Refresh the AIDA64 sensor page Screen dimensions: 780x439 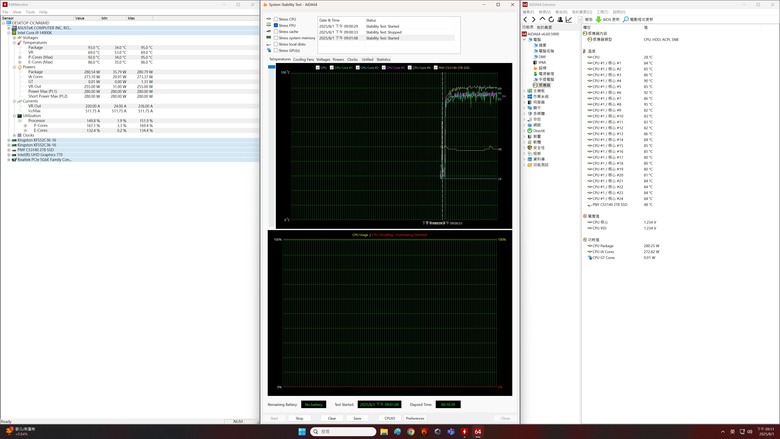click(551, 19)
